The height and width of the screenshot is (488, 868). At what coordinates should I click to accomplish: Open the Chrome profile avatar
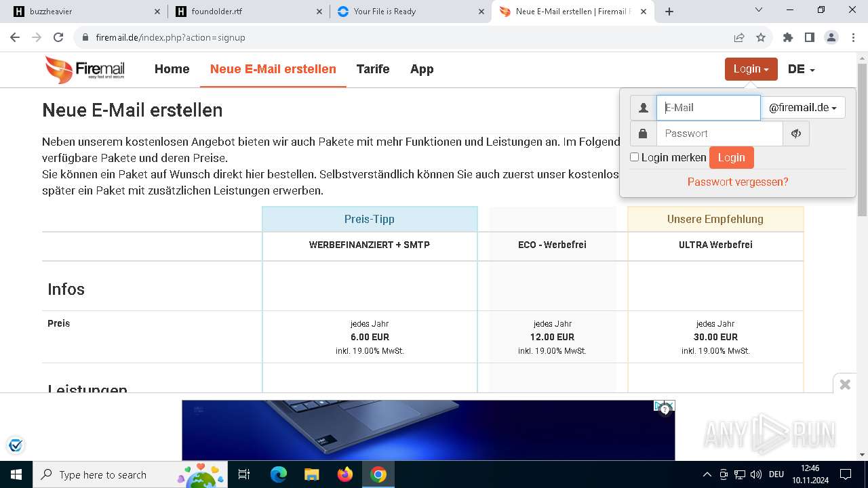831,37
